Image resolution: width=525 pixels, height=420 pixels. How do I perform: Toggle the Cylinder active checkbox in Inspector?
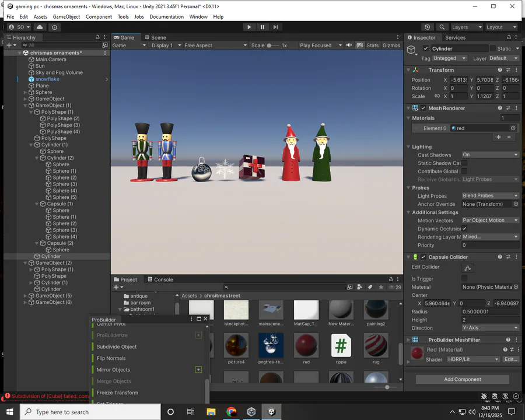[426, 48]
